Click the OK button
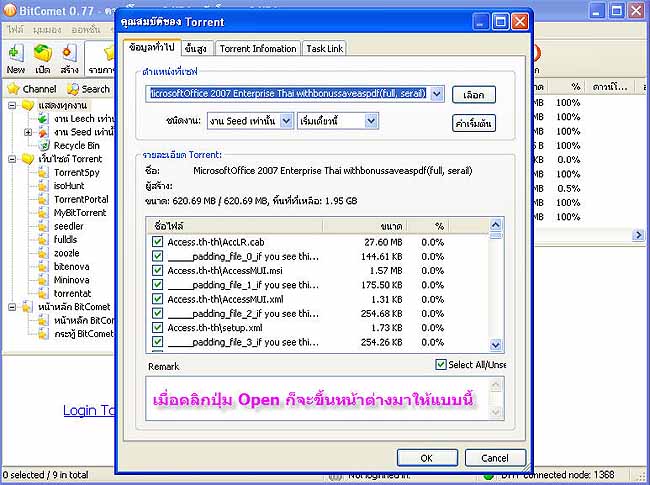This screenshot has width=650, height=485. pyautogui.click(x=427, y=458)
